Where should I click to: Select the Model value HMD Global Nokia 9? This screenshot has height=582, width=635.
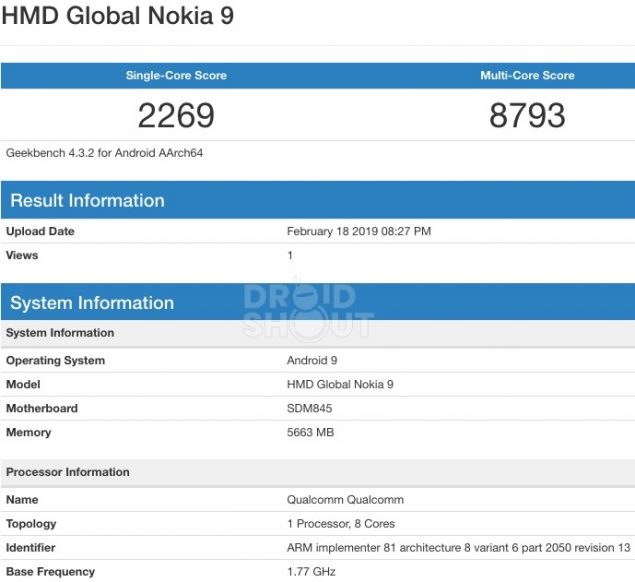340,384
